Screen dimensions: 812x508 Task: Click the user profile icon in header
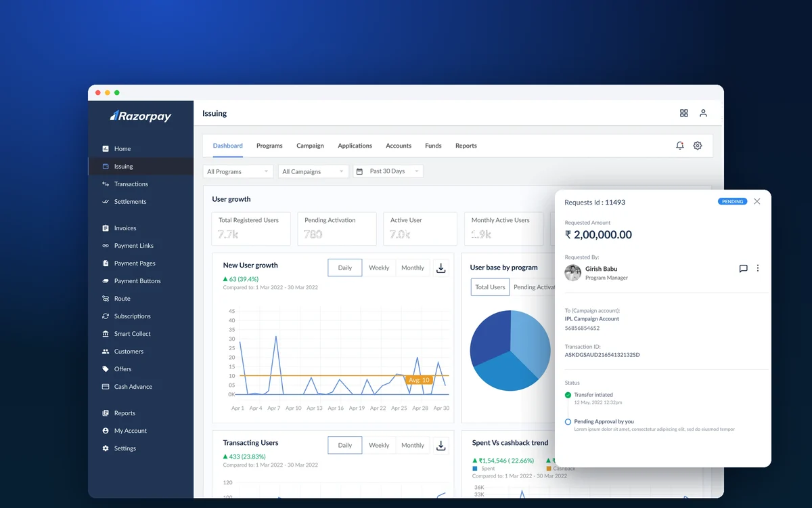point(703,113)
